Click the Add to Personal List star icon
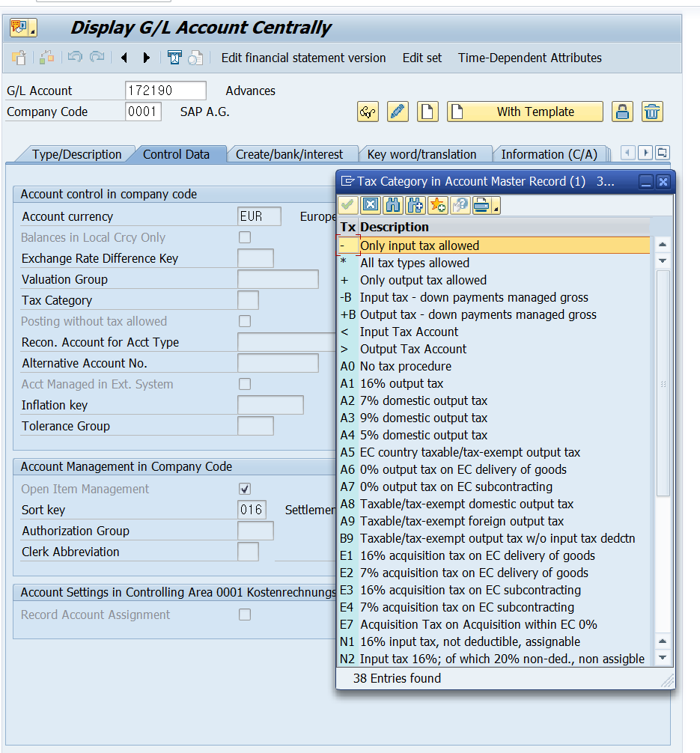This screenshot has height=753, width=700. pyautogui.click(x=438, y=206)
